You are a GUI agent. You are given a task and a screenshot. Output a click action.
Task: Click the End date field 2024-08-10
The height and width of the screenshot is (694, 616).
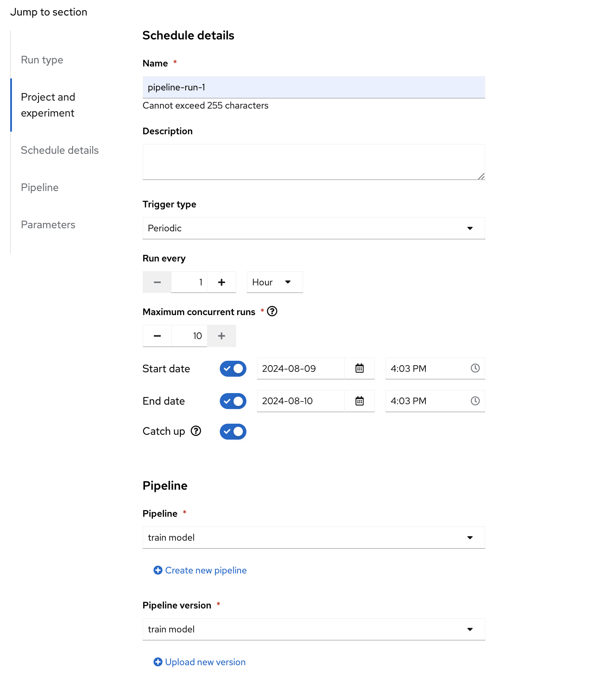click(x=301, y=401)
